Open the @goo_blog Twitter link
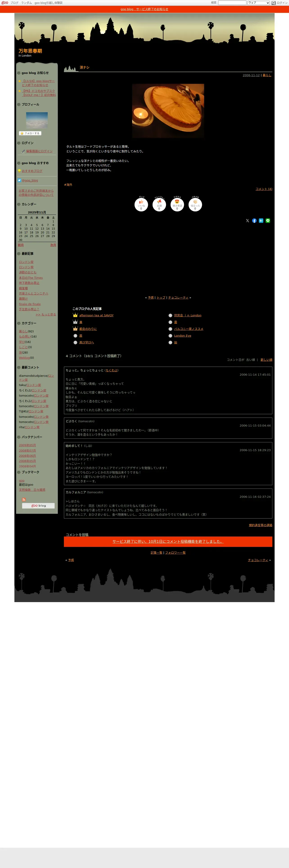289x868 pixels. (30, 180)
